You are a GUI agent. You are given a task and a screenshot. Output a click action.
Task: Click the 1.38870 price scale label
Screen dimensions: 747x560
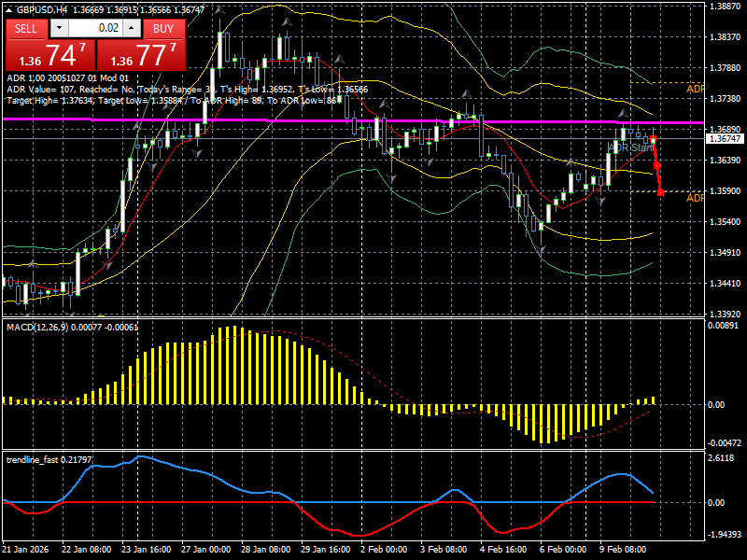pyautogui.click(x=726, y=7)
